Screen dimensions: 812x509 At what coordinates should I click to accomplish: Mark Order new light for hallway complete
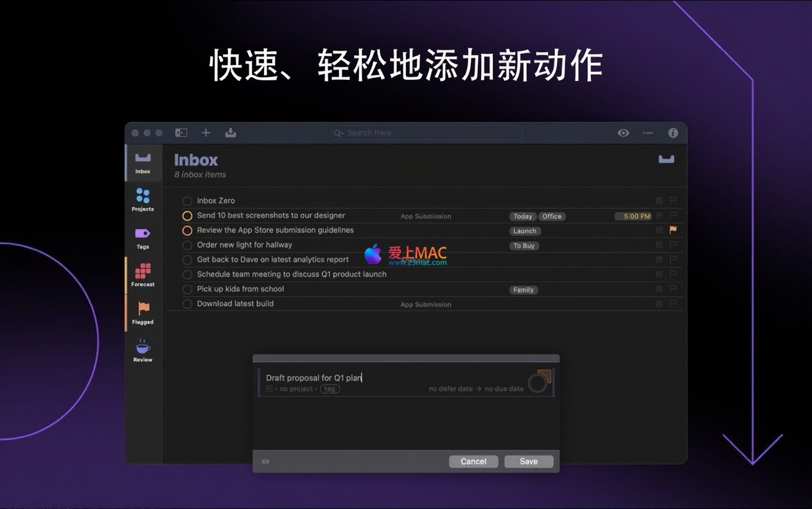(x=187, y=245)
